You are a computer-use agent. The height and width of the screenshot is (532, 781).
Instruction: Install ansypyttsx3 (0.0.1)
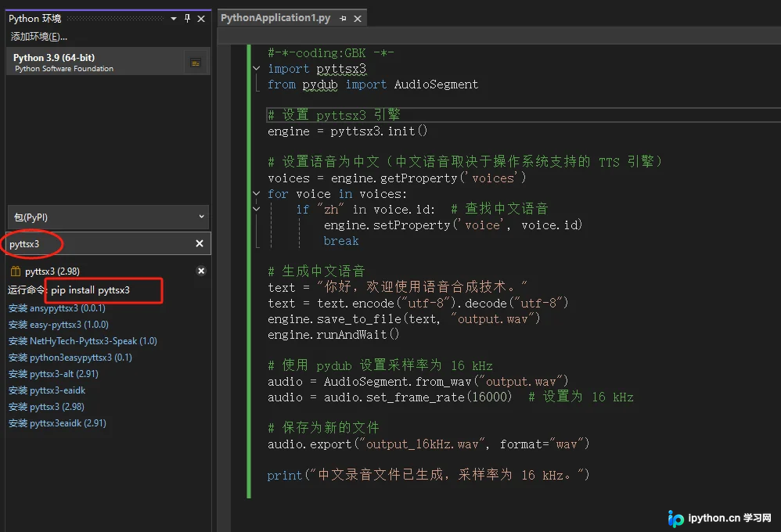[57, 308]
